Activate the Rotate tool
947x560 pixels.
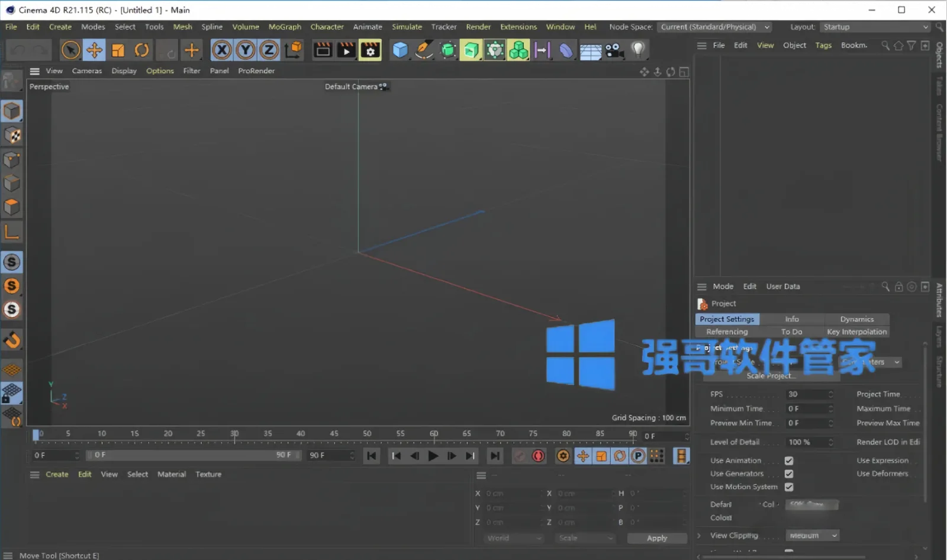[x=142, y=50]
